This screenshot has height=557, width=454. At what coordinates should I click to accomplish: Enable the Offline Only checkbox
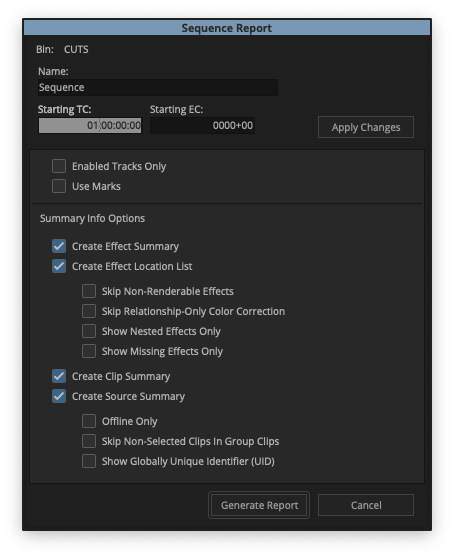pos(89,421)
